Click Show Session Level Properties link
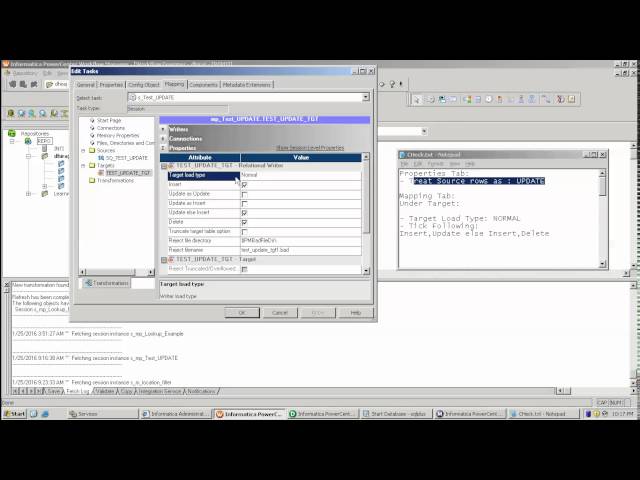This screenshot has height=480, width=640. coord(310,148)
